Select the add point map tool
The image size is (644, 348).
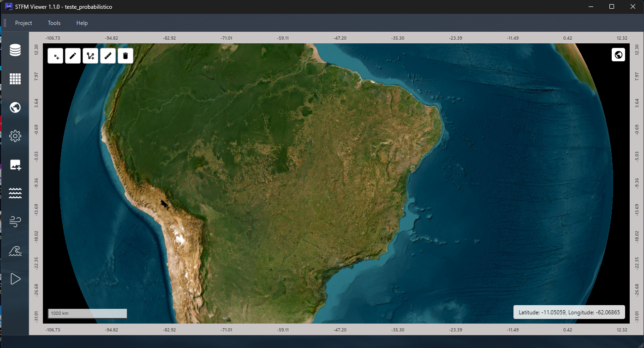[x=55, y=56]
